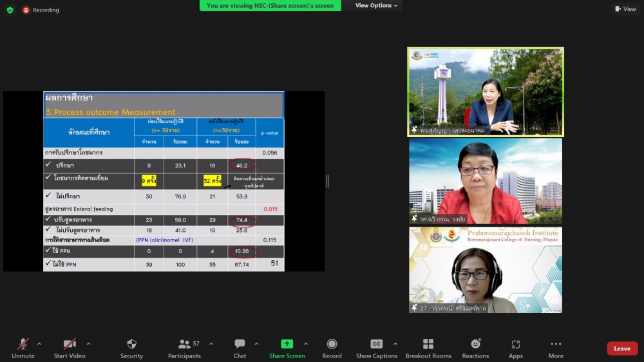Click the green Share Screen icon
The image size is (644, 362).
point(287,345)
